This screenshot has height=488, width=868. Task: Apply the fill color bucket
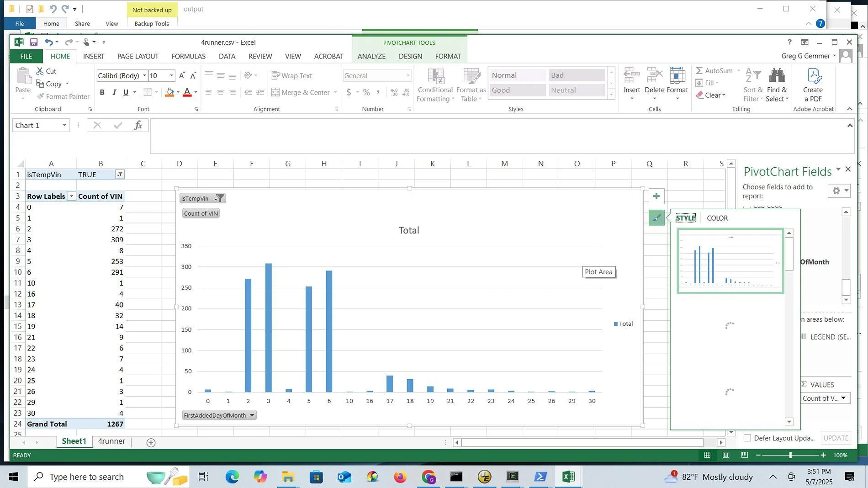(x=169, y=92)
